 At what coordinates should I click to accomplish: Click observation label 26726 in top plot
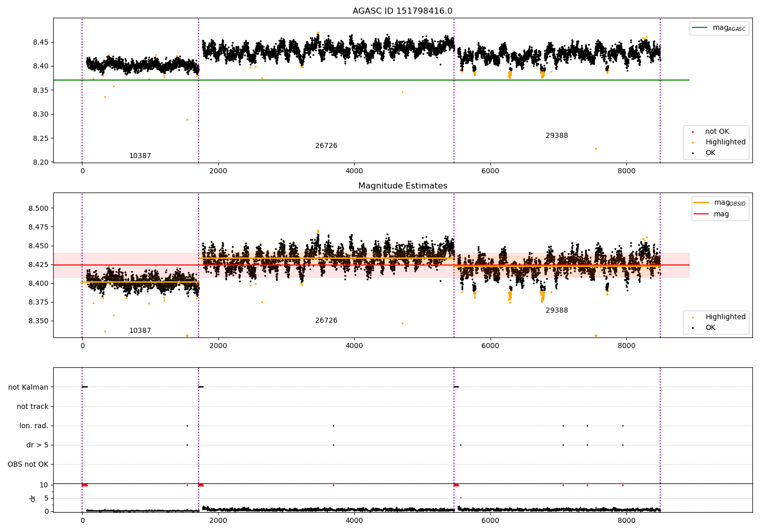click(x=326, y=146)
